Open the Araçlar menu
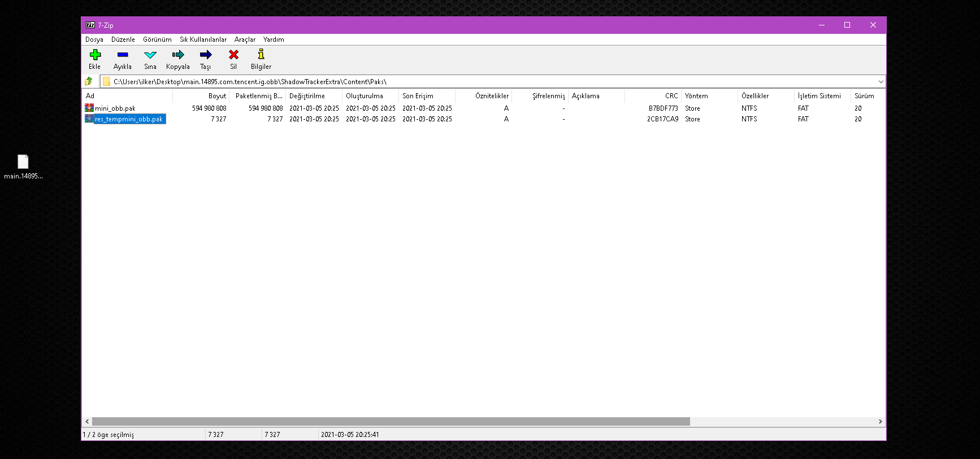The image size is (980, 459). 245,40
